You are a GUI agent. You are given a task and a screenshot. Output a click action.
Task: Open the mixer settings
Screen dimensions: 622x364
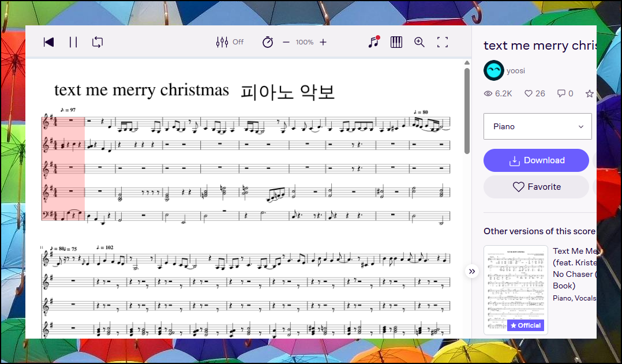click(x=222, y=42)
